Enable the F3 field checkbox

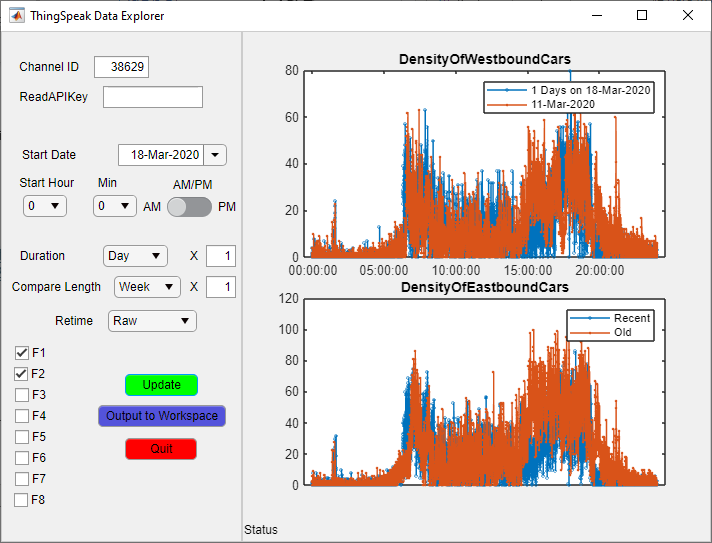coord(22,395)
